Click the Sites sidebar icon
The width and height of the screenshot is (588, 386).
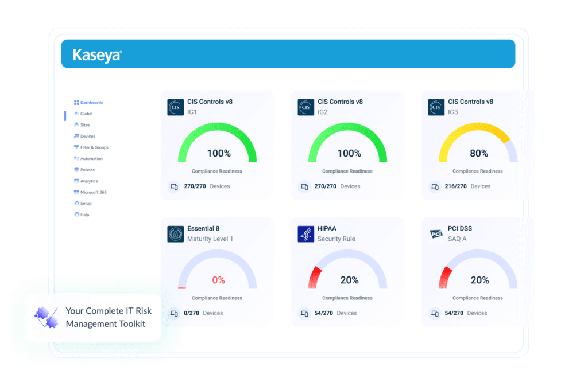click(x=76, y=125)
